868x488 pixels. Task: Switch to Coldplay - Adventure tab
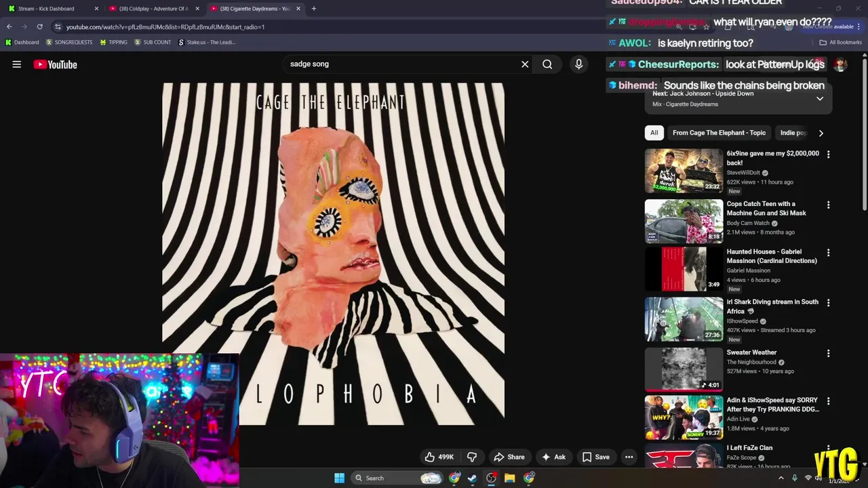(x=153, y=9)
